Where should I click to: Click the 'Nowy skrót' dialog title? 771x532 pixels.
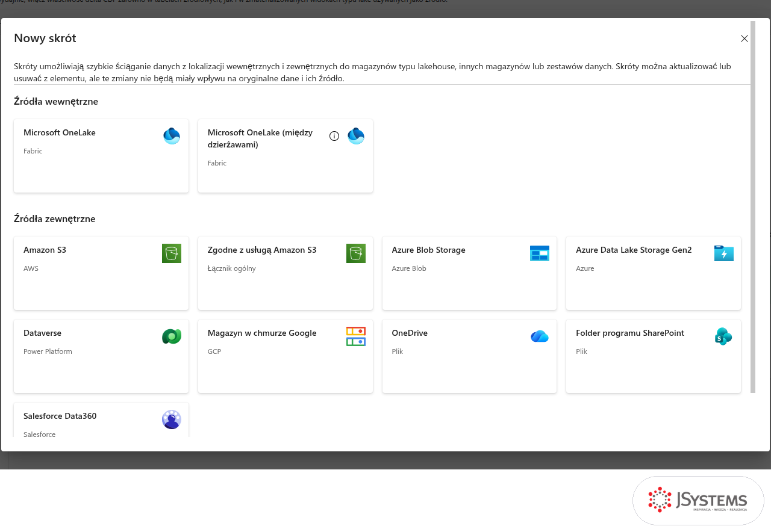tap(45, 39)
